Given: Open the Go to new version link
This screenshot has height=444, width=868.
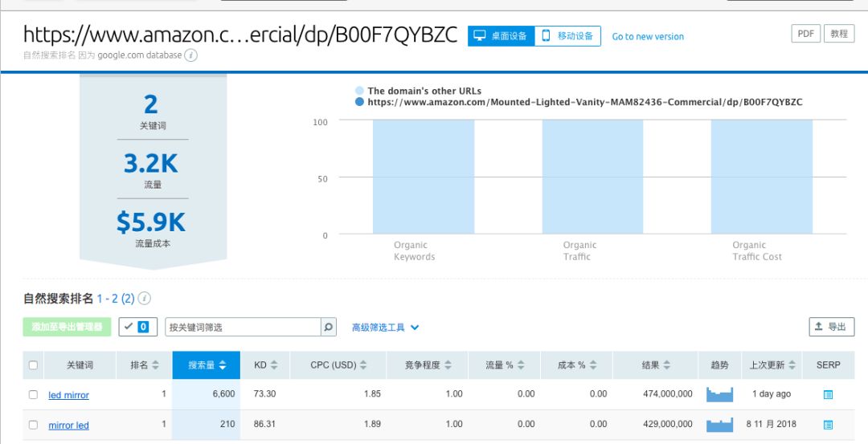Looking at the screenshot, I should tap(648, 36).
